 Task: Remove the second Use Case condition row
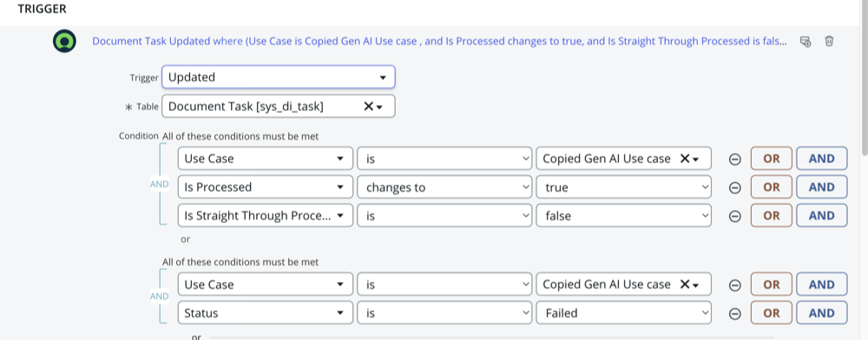pyautogui.click(x=734, y=284)
